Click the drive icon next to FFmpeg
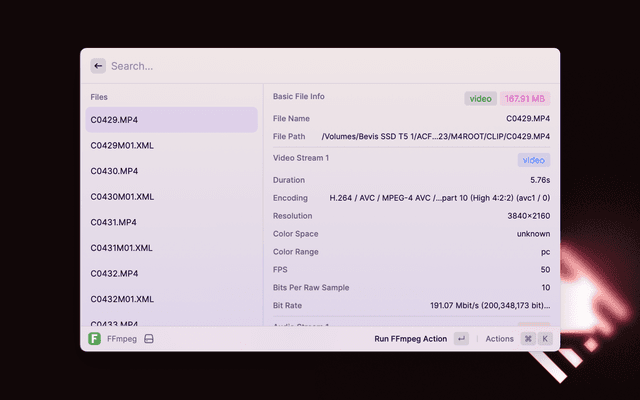This screenshot has width=640, height=400. (x=148, y=339)
